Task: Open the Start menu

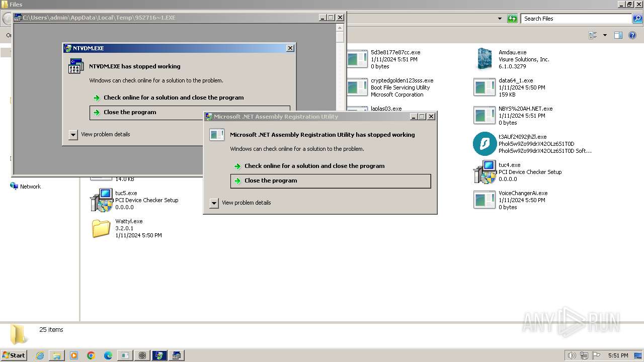Action: coord(14,355)
